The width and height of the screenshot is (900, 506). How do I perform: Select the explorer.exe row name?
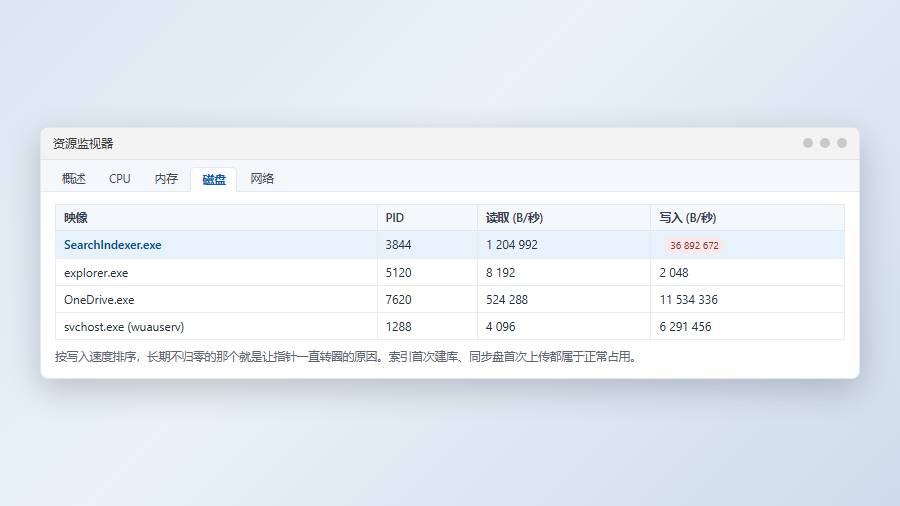pyautogui.click(x=96, y=273)
